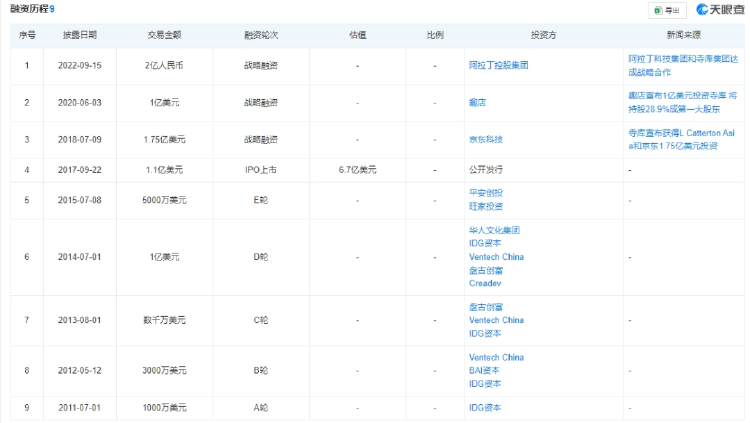Click IDG资本 in the A轮 row

click(485, 408)
